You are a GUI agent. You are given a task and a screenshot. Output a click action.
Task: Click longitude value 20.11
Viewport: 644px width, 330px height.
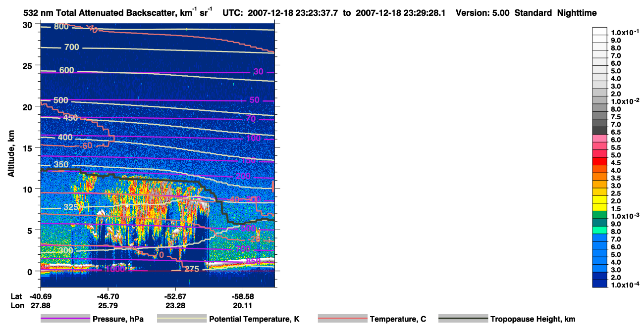point(243,306)
